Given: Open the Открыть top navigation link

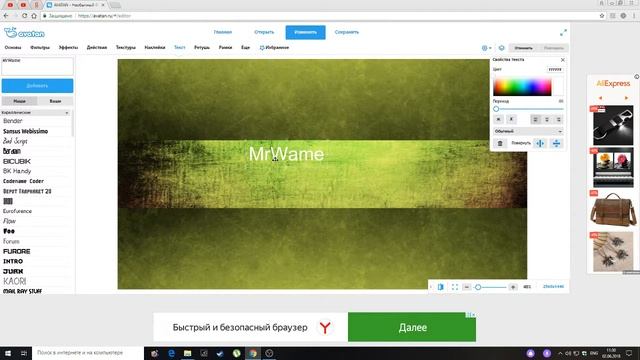Looking at the screenshot, I should click(264, 32).
